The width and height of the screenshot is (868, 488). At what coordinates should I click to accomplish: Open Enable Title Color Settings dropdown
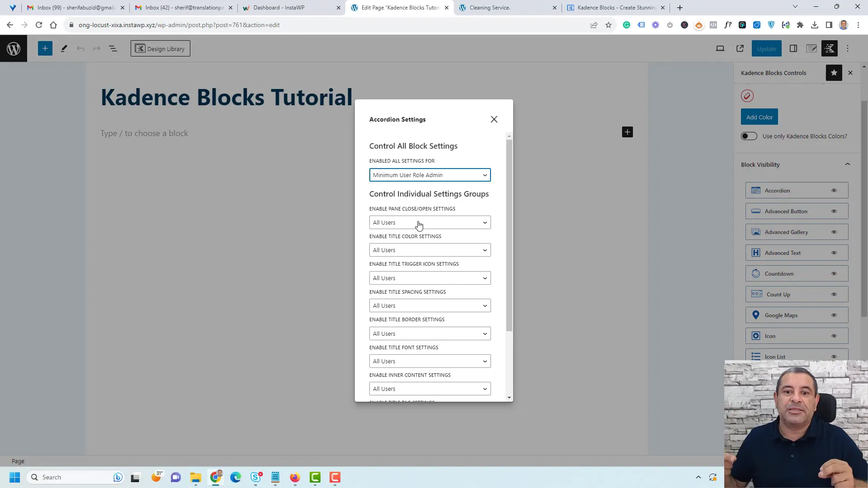[430, 250]
